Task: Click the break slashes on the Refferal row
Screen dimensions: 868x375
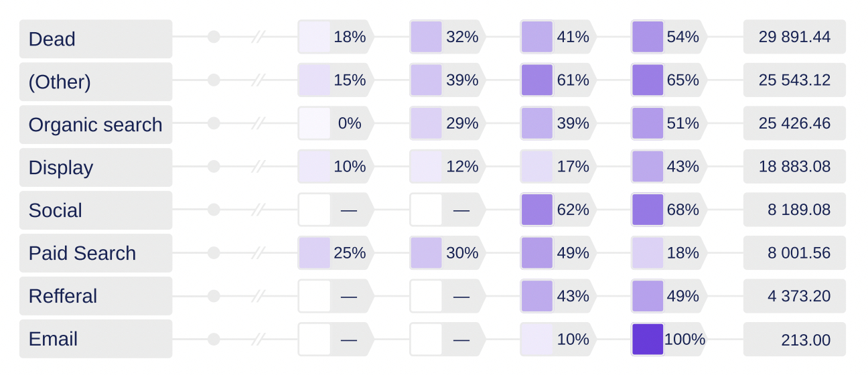Action: 258,296
